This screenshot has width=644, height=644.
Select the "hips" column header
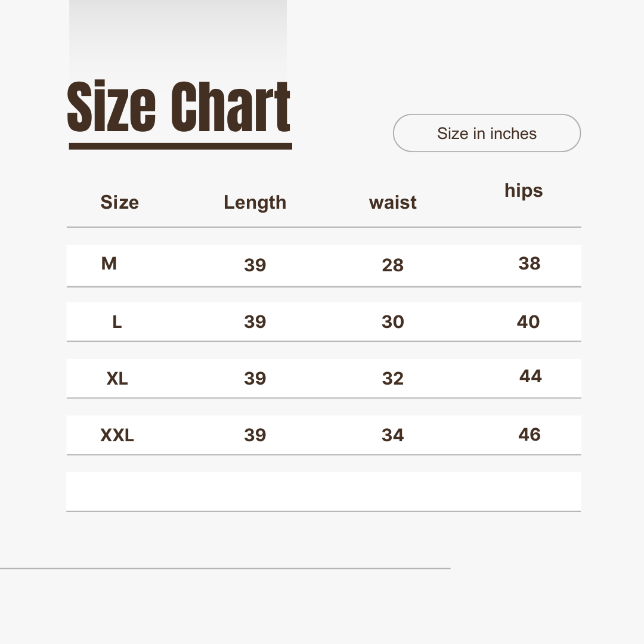(524, 191)
